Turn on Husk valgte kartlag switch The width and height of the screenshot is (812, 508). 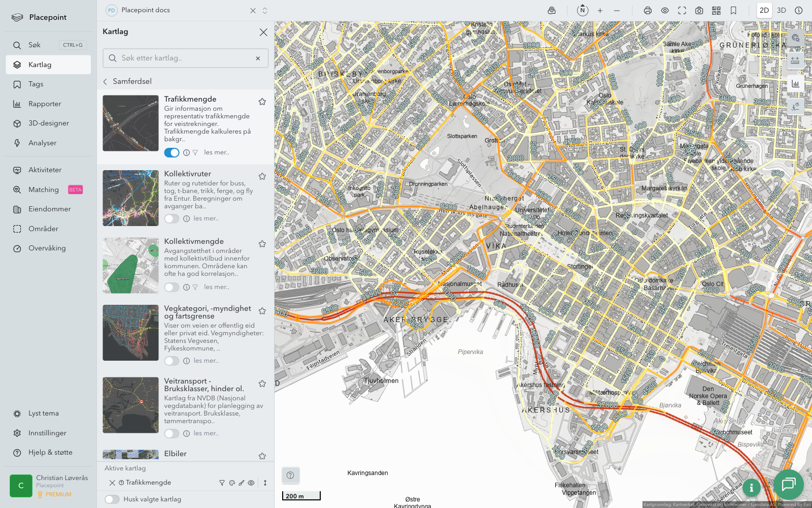pyautogui.click(x=112, y=499)
